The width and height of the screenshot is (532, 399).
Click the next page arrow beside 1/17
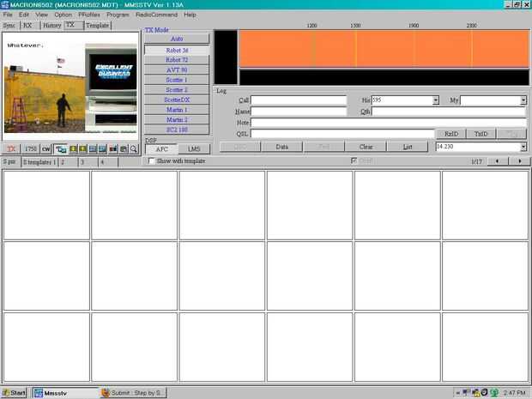tap(519, 161)
